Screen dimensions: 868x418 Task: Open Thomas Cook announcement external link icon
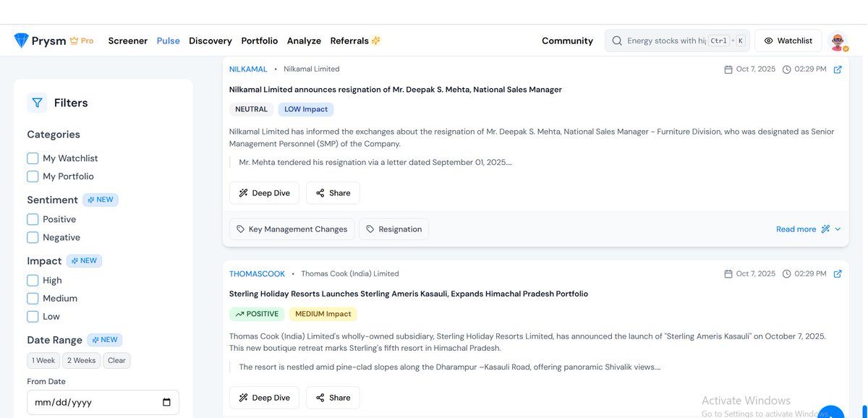point(838,274)
